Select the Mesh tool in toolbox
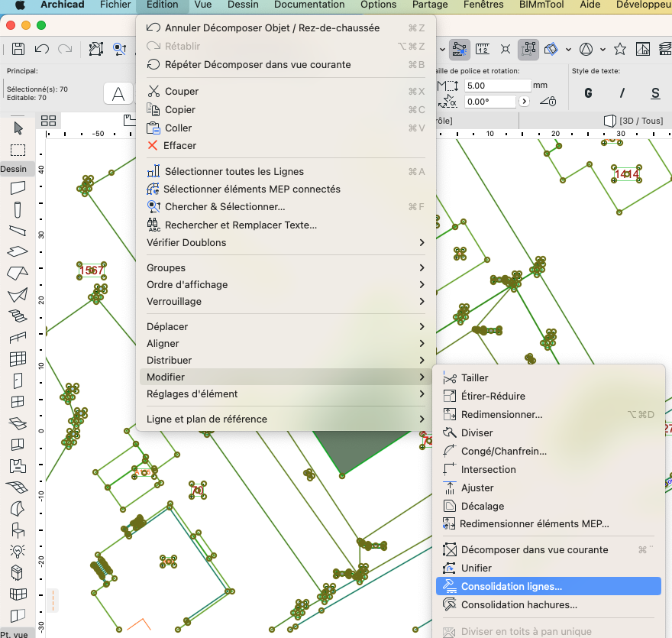Image resolution: width=672 pixels, height=638 pixels. coord(18,487)
